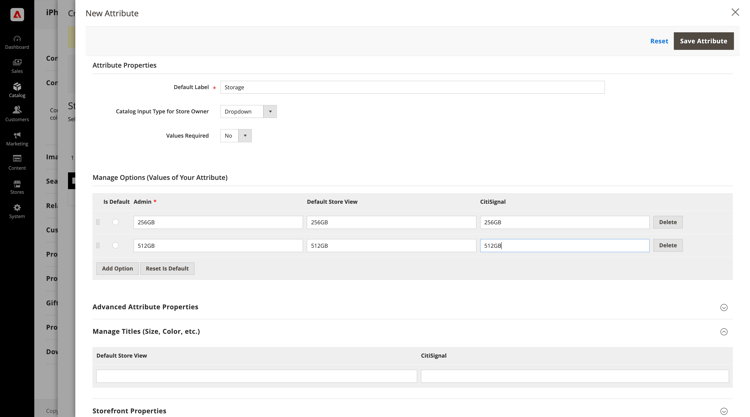Open the Stores sidebar icon
750x417 pixels.
[17, 187]
